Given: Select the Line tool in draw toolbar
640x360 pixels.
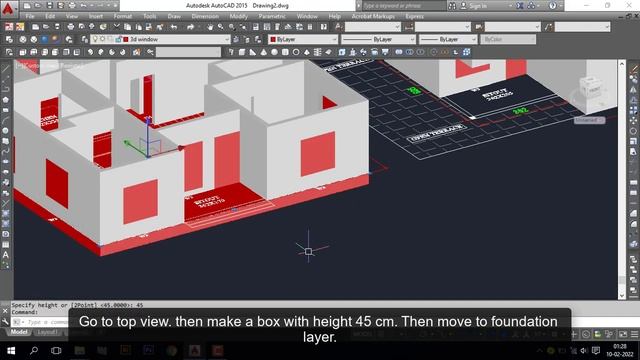Looking at the screenshot, I should coord(6,69).
